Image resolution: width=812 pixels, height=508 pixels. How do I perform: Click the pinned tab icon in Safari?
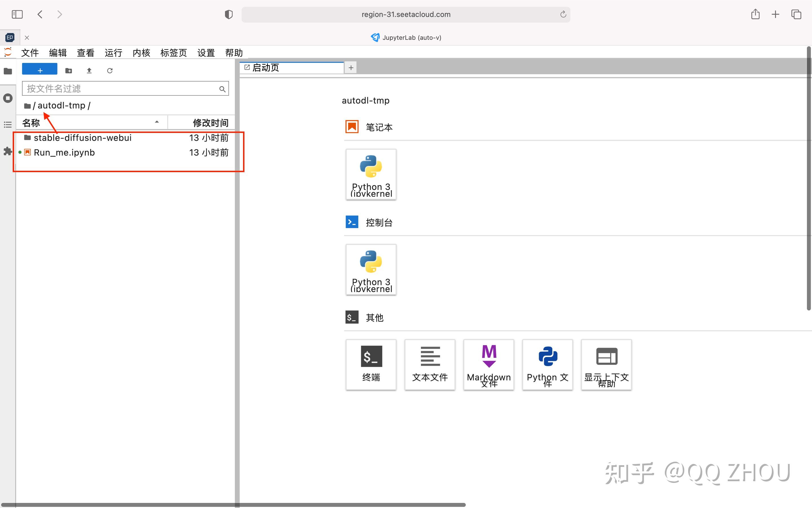(10, 37)
